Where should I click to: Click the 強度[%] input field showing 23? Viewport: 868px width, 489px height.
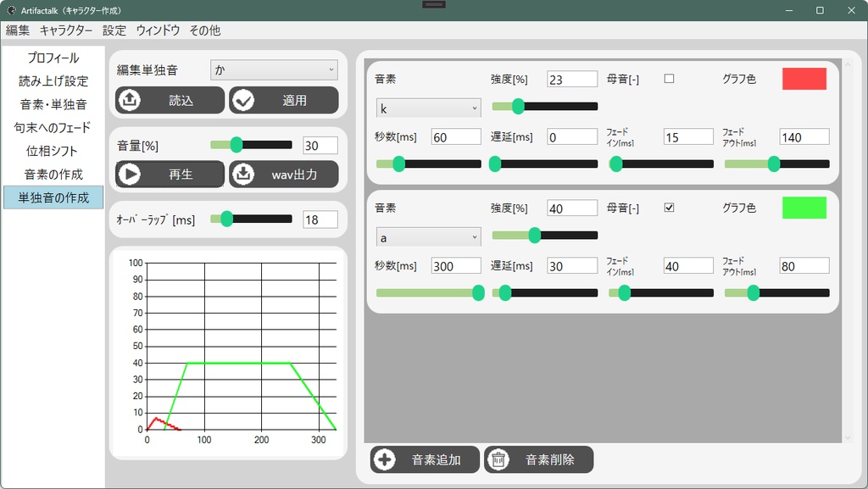click(x=570, y=78)
